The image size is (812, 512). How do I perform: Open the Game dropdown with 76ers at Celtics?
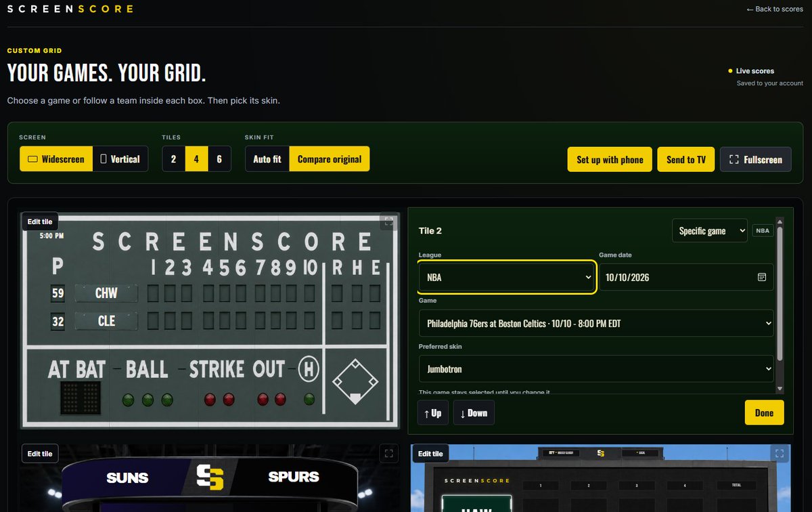(x=596, y=324)
